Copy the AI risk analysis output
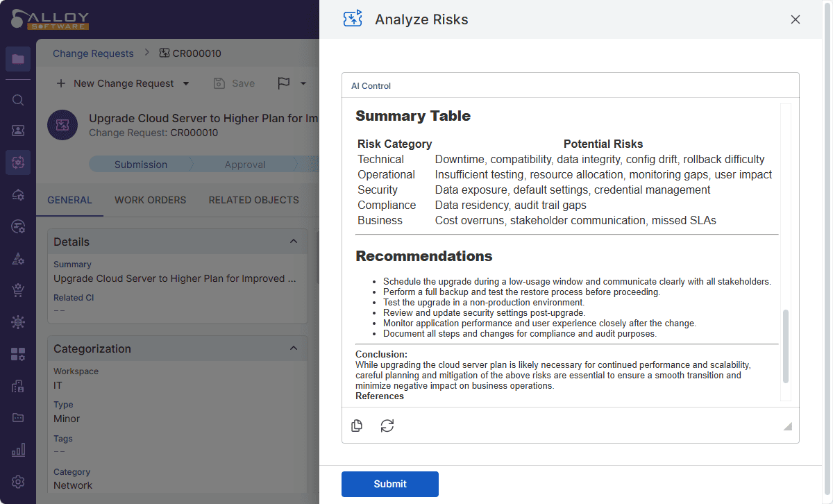The height and width of the screenshot is (504, 833). point(357,426)
